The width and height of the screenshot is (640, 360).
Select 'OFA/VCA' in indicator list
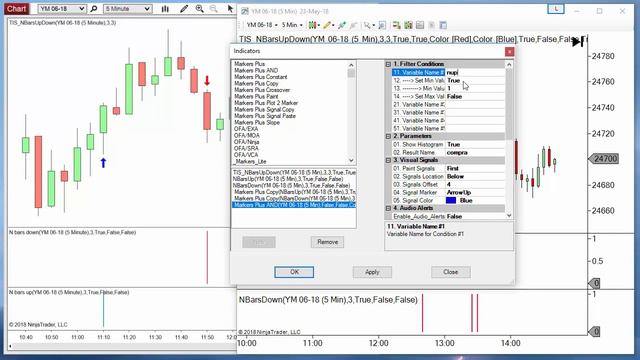point(246,155)
